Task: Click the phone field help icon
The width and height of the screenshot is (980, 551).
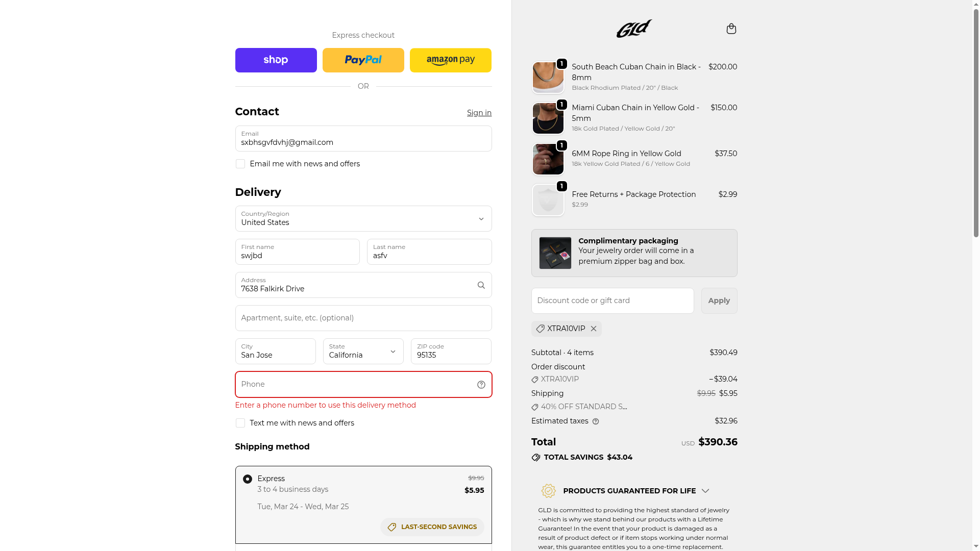Action: (x=481, y=385)
